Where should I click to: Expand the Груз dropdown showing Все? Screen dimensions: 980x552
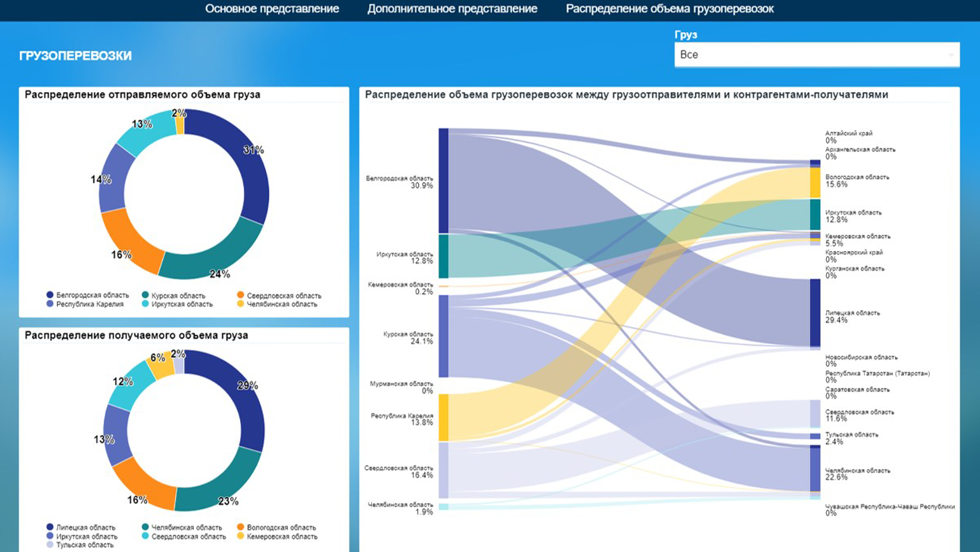(816, 55)
